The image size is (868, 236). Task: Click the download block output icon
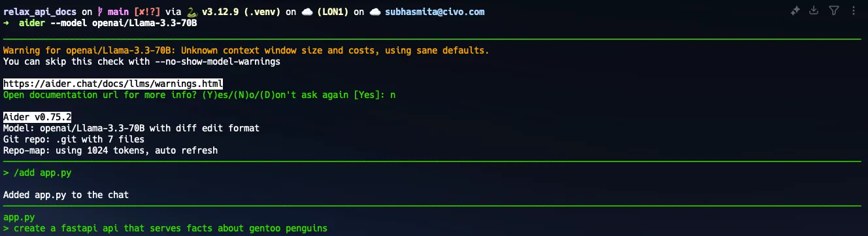point(814,10)
